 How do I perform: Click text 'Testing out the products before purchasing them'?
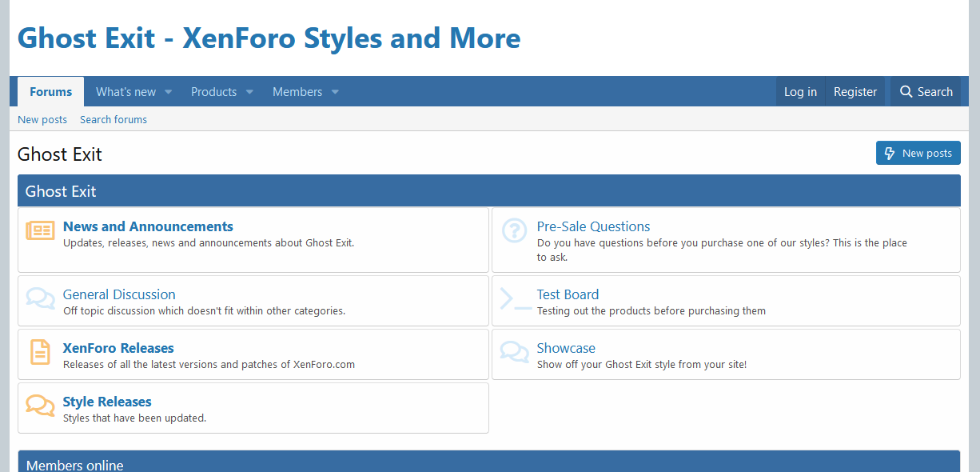[x=651, y=311]
